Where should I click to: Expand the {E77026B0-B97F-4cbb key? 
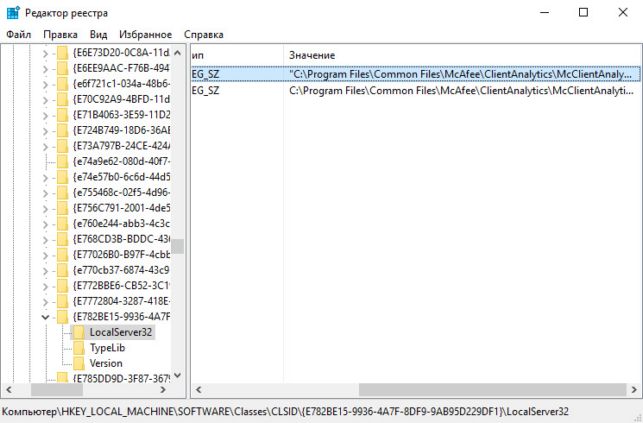[x=46, y=255]
